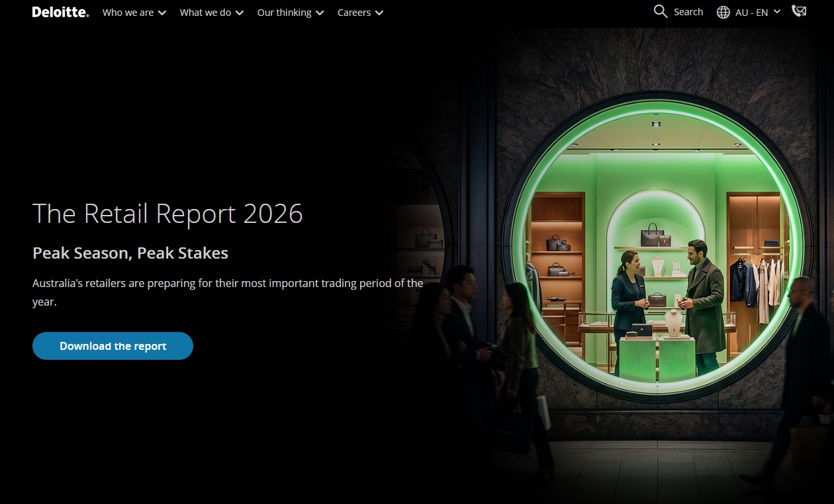Image resolution: width=834 pixels, height=504 pixels.
Task: Expand the Who we are chevron
Action: 162,13
